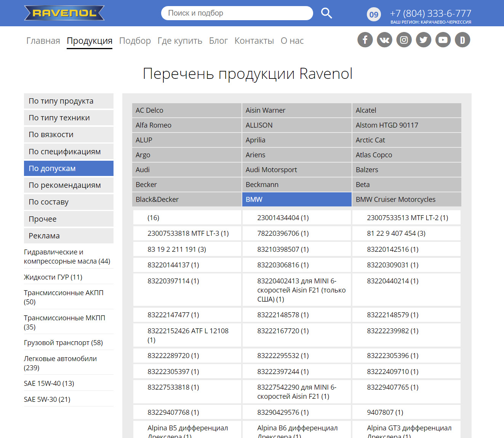Type in the Поиск и подбор search field
This screenshot has width=504, height=438.
(x=237, y=13)
